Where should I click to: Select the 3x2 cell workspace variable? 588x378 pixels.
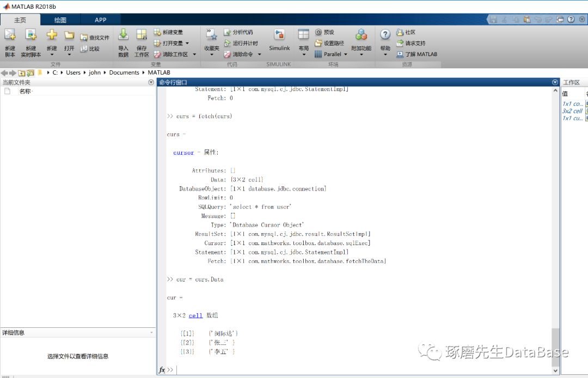[572, 111]
